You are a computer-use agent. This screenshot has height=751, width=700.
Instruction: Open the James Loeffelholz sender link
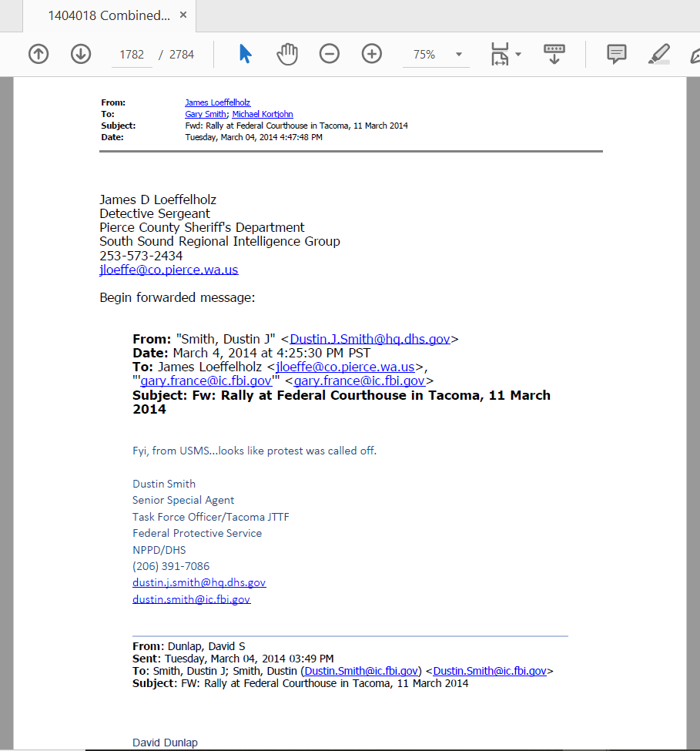217,102
